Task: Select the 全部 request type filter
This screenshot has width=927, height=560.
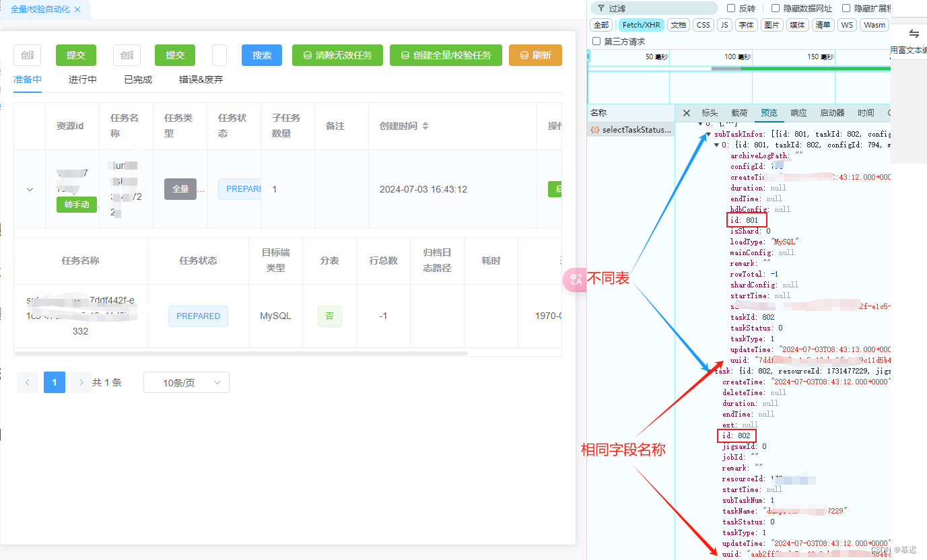Action: click(x=601, y=25)
